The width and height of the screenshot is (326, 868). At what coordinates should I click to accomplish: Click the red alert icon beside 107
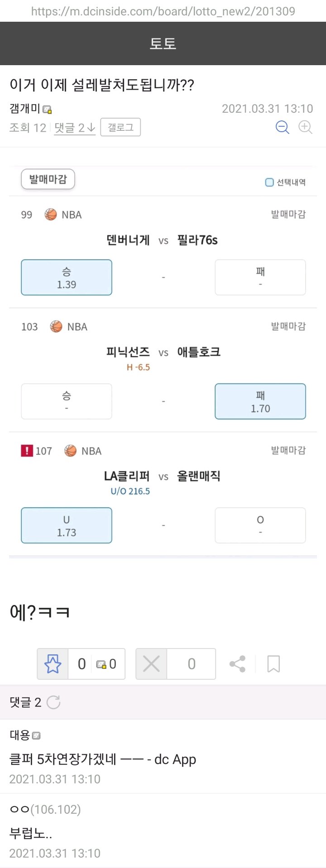tap(27, 451)
